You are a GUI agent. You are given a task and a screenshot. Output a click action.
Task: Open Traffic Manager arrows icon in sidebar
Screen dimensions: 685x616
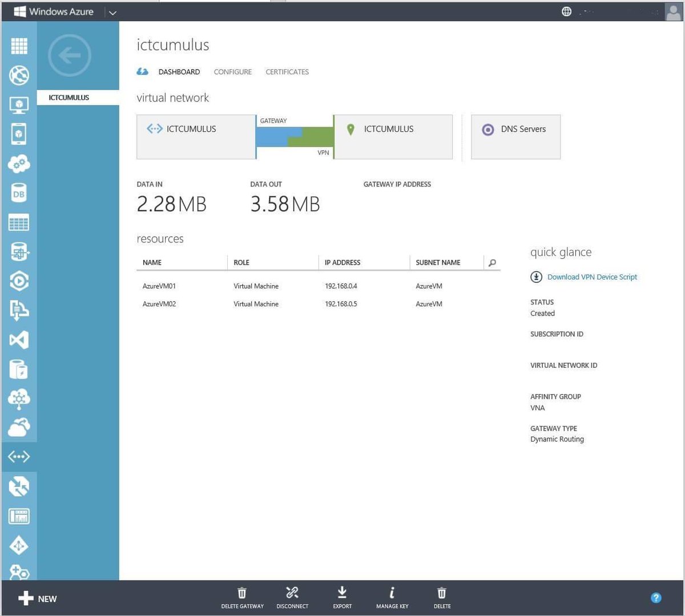[19, 487]
